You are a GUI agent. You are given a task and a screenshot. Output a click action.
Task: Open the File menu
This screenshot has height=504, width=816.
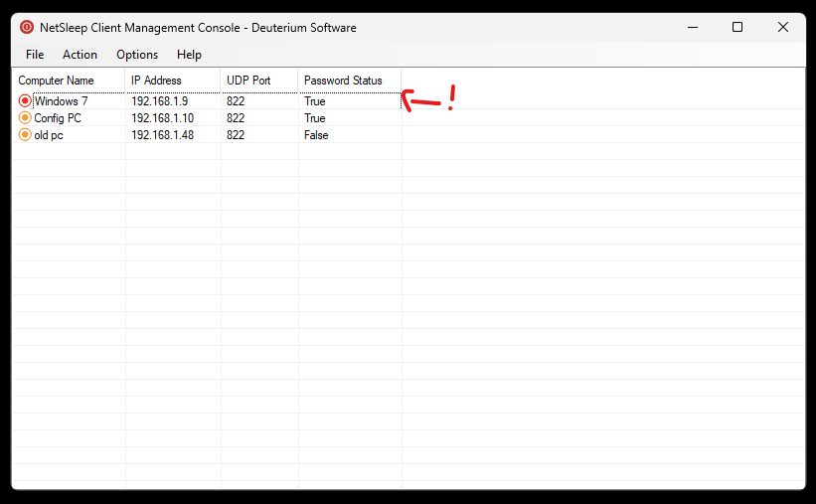tap(35, 55)
